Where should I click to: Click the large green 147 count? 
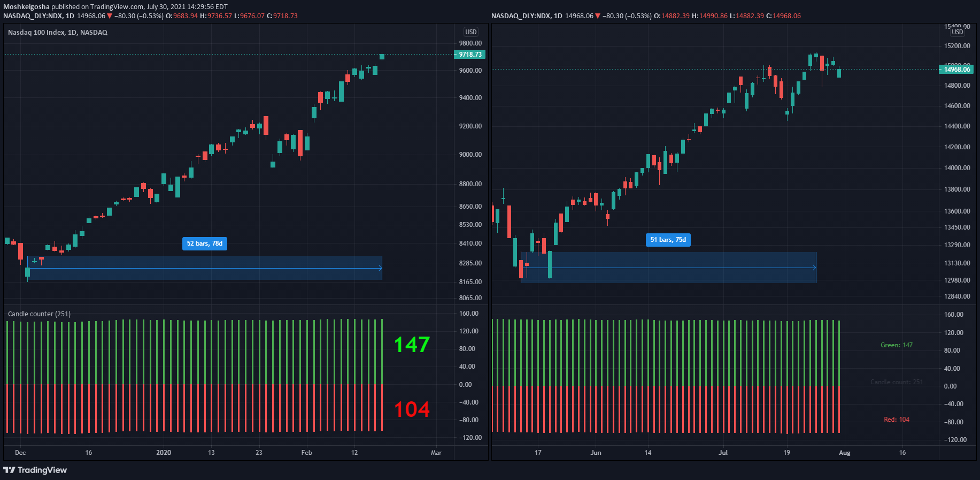point(412,345)
